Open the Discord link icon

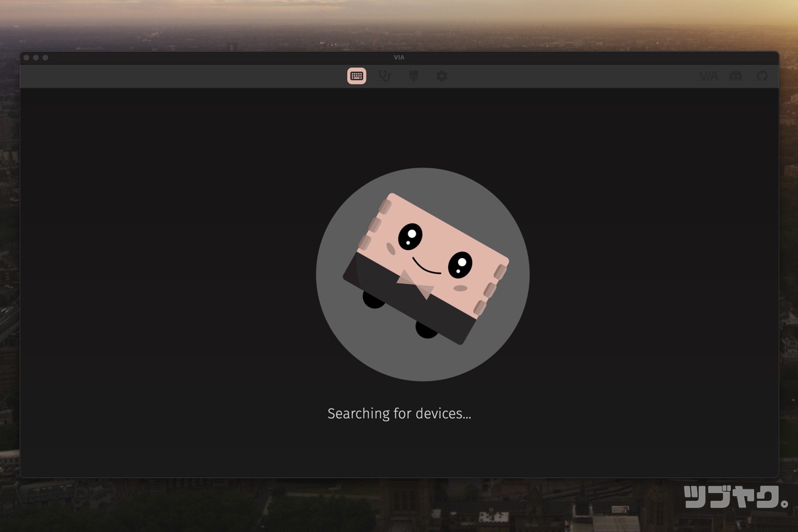pos(735,76)
